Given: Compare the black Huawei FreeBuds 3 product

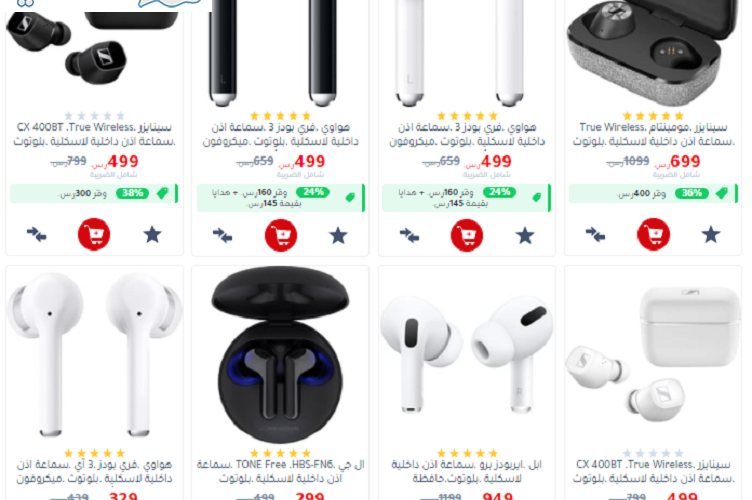Looking at the screenshot, I should (223, 235).
